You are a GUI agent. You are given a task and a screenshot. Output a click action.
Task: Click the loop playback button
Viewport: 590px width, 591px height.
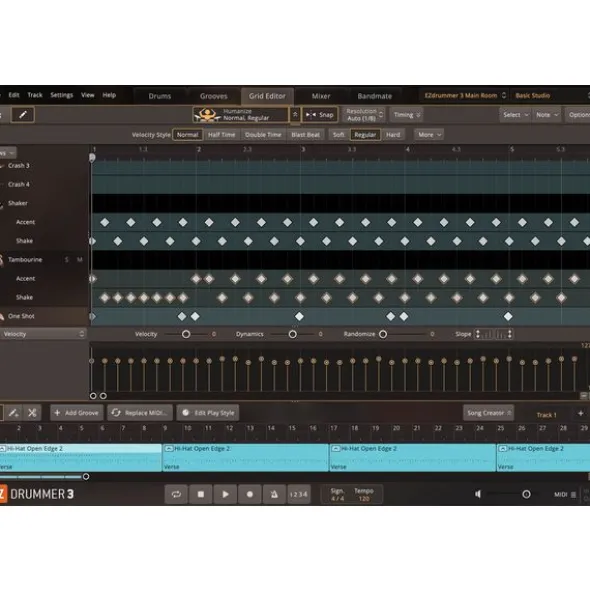(176, 494)
